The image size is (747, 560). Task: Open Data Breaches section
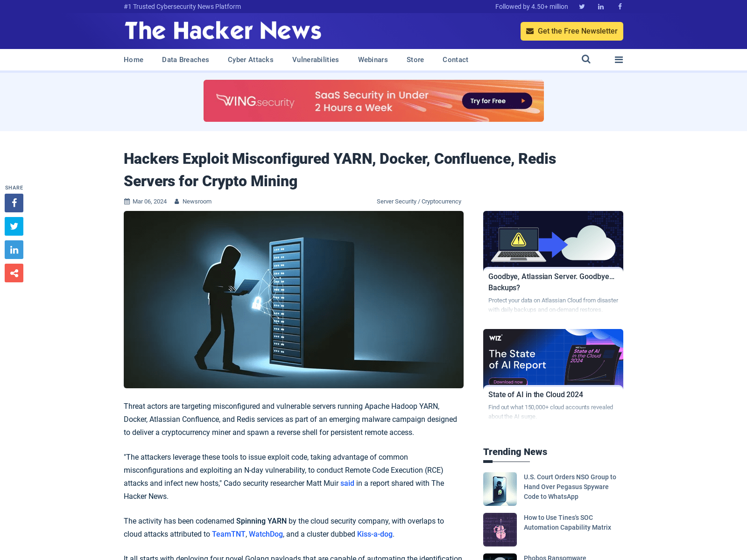point(185,60)
